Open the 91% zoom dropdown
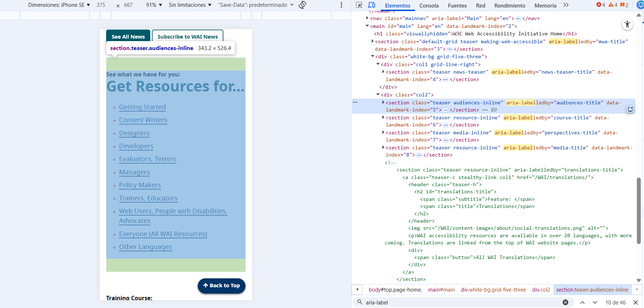Viewport: 644px width, 308px height. 154,5
